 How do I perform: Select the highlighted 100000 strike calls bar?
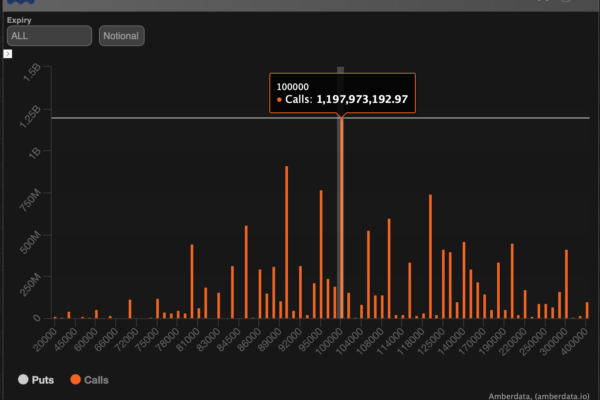[341, 220]
